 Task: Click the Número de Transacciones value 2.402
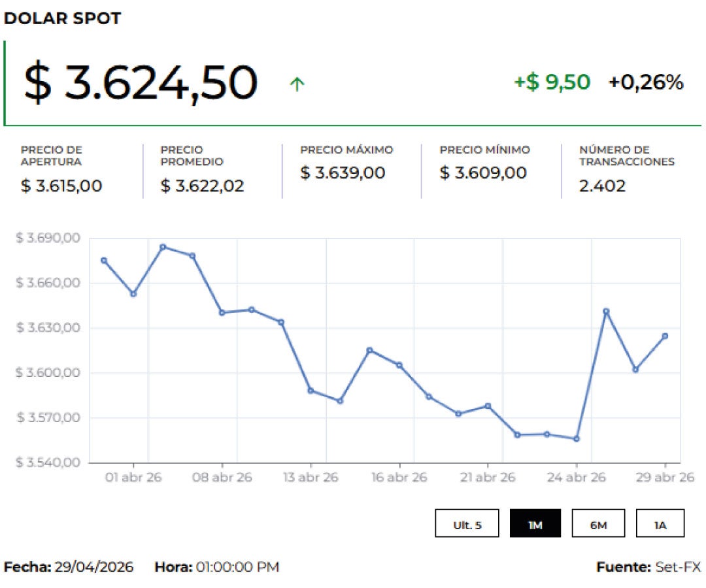pos(602,186)
